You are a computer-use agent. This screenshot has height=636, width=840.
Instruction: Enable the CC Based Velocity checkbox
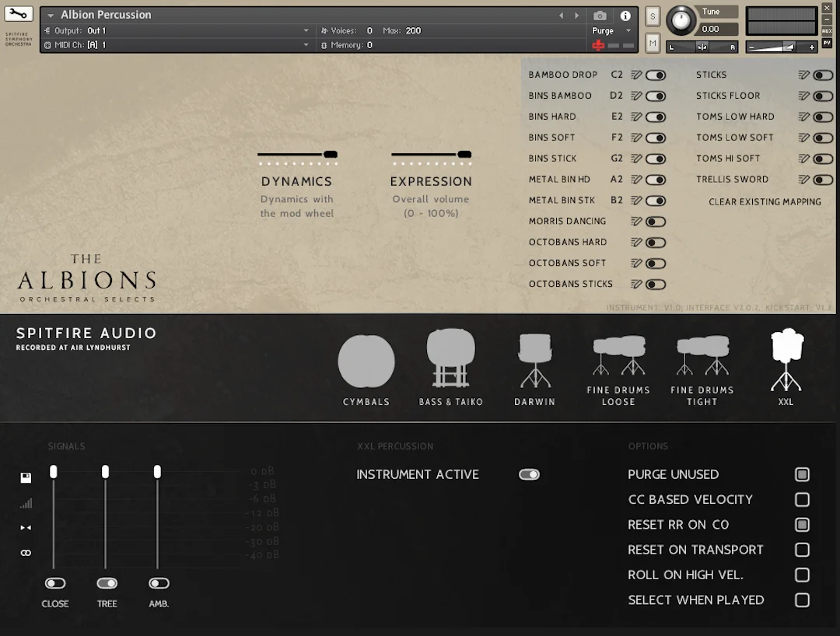pyautogui.click(x=802, y=499)
